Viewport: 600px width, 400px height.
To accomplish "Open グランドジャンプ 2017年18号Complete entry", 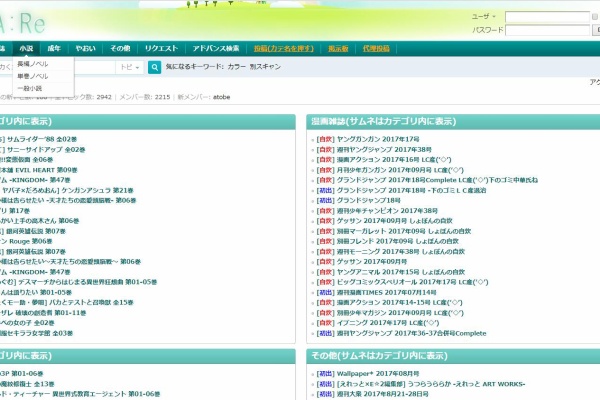I will coord(437,180).
